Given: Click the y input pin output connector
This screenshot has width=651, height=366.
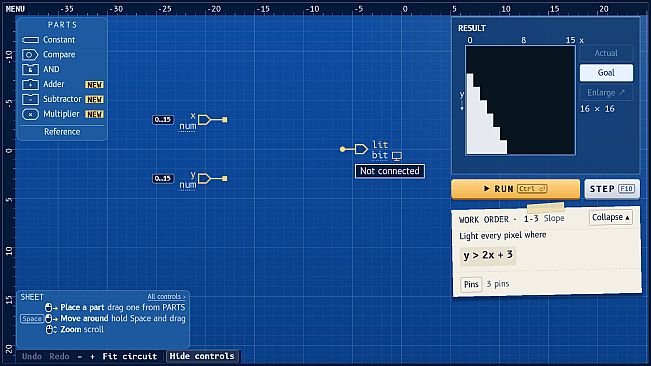Looking at the screenshot, I should (x=225, y=179).
